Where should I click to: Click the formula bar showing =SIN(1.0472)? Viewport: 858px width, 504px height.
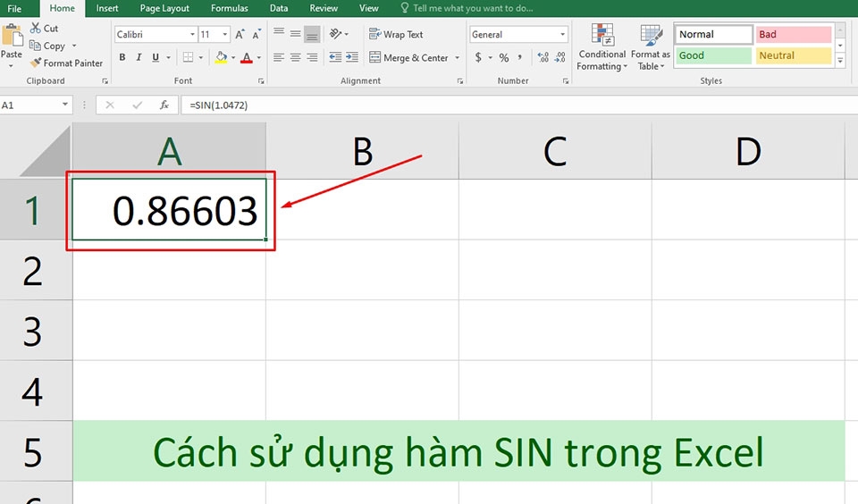point(518,105)
